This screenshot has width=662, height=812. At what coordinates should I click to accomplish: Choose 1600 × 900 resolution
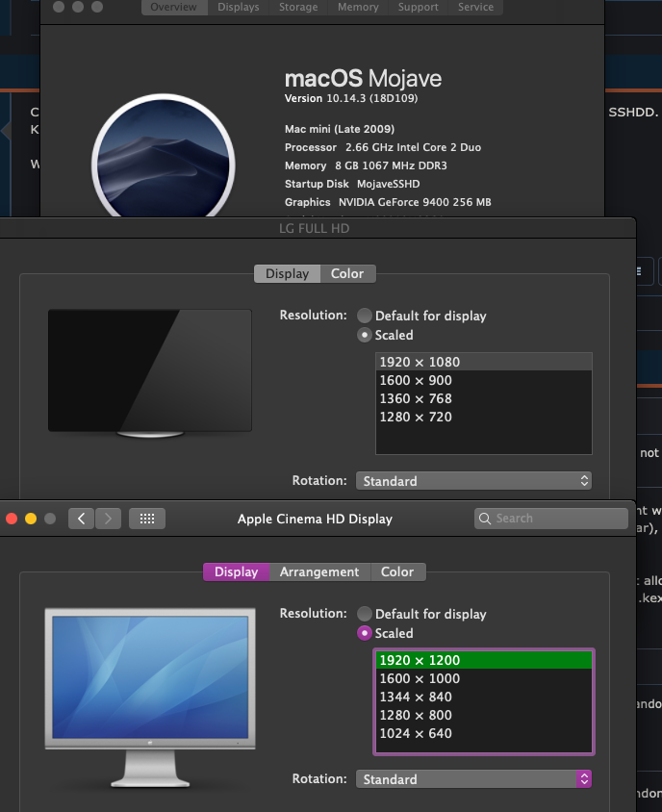coord(484,380)
